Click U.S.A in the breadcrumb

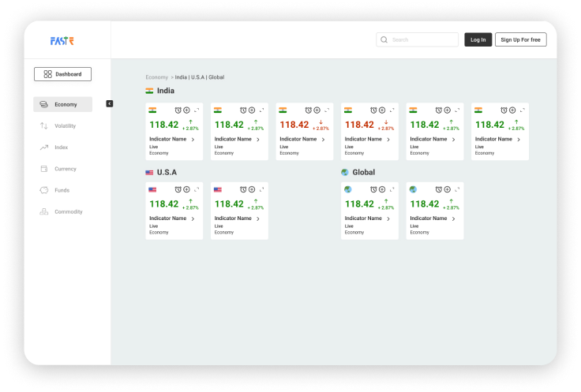click(x=197, y=77)
